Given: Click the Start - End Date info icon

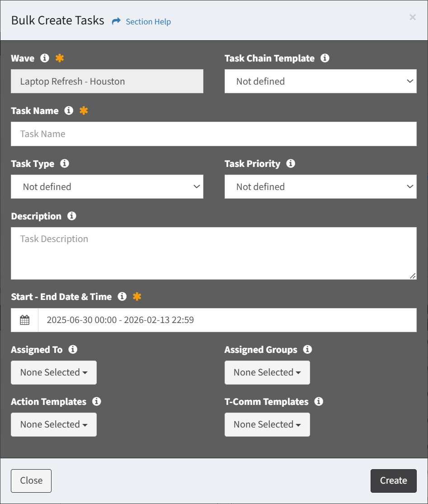Looking at the screenshot, I should click(122, 296).
